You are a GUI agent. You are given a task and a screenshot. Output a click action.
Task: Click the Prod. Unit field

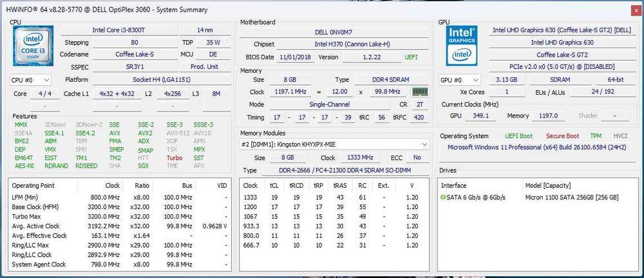tap(205, 66)
